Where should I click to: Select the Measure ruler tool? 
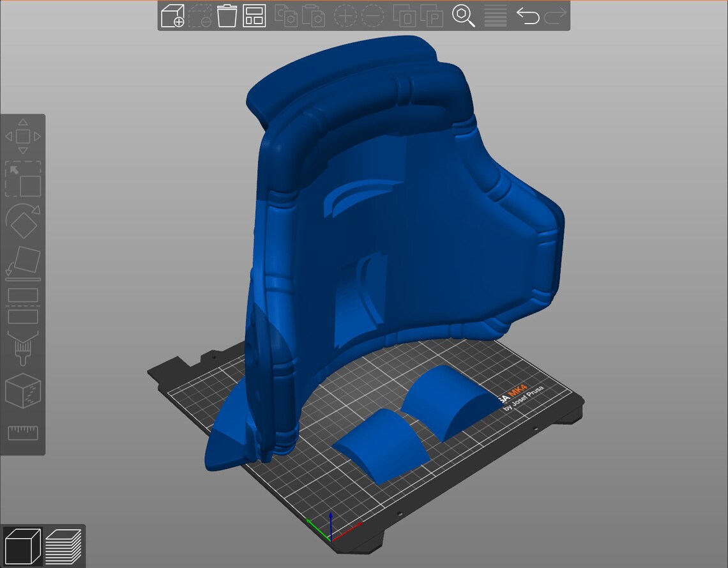click(x=23, y=433)
